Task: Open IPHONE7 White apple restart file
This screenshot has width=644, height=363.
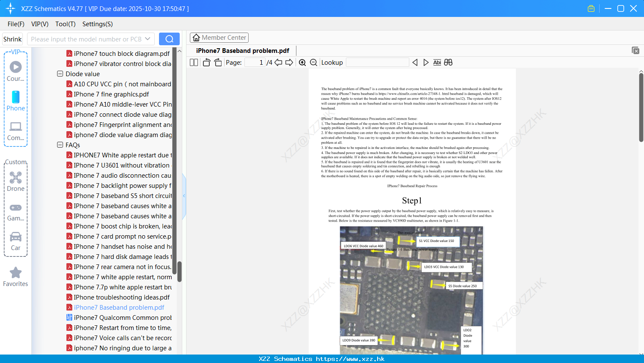Action: (x=119, y=155)
